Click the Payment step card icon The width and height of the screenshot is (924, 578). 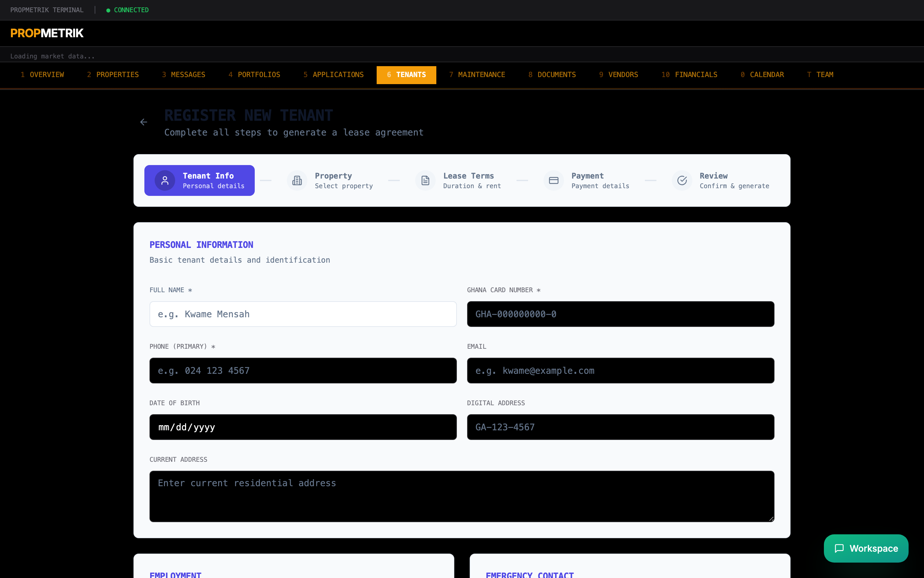click(554, 180)
